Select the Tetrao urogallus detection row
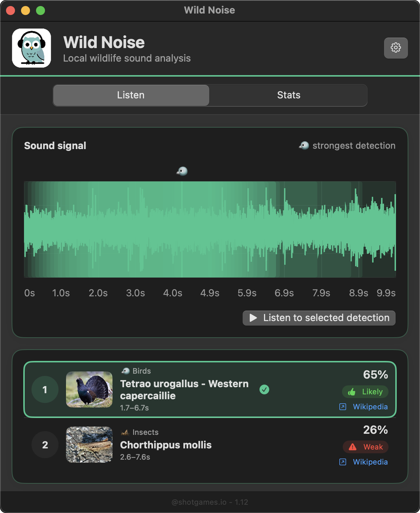Image resolution: width=420 pixels, height=513 pixels. pos(210,389)
